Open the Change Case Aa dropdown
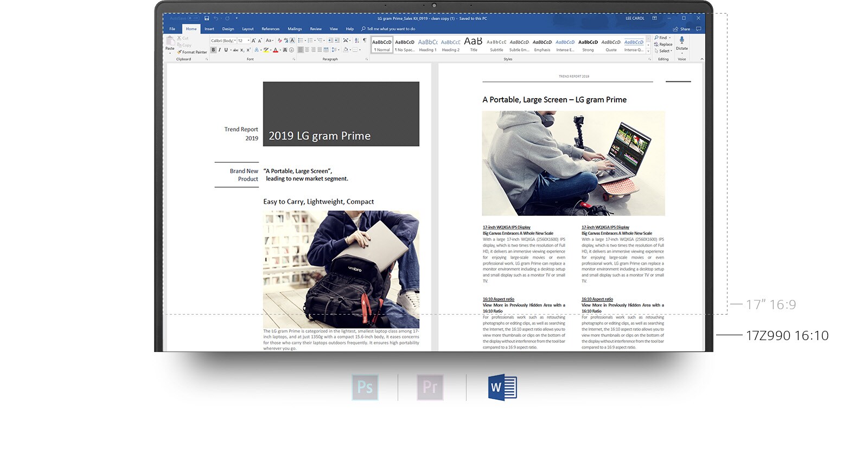The width and height of the screenshot is (868, 454). pyautogui.click(x=270, y=41)
